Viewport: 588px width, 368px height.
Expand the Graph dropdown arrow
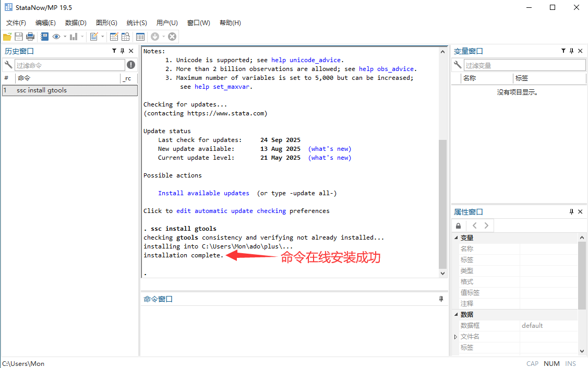coord(82,37)
